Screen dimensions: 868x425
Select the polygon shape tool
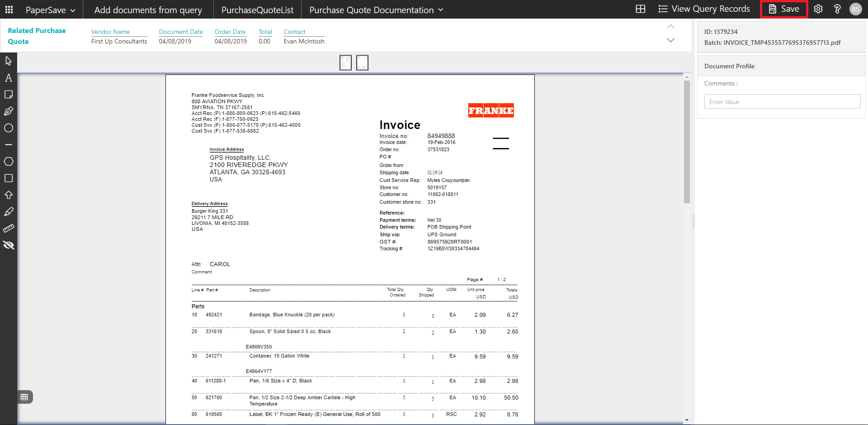9,162
